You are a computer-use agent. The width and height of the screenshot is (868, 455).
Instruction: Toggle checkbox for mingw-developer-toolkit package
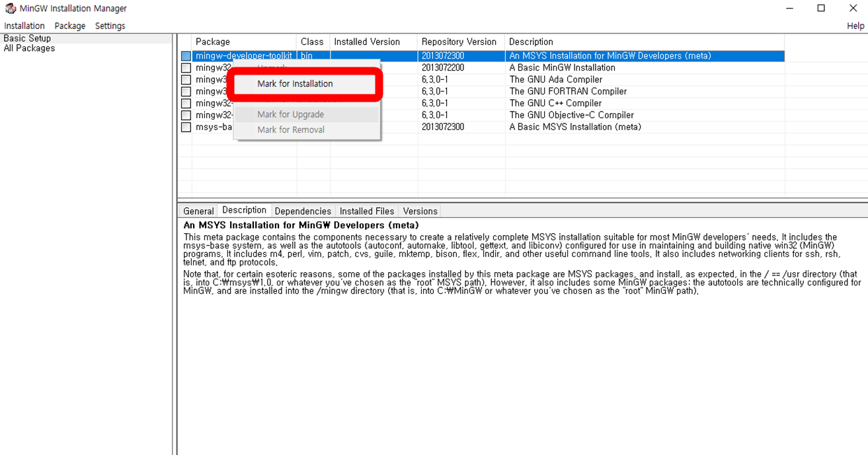click(x=186, y=56)
